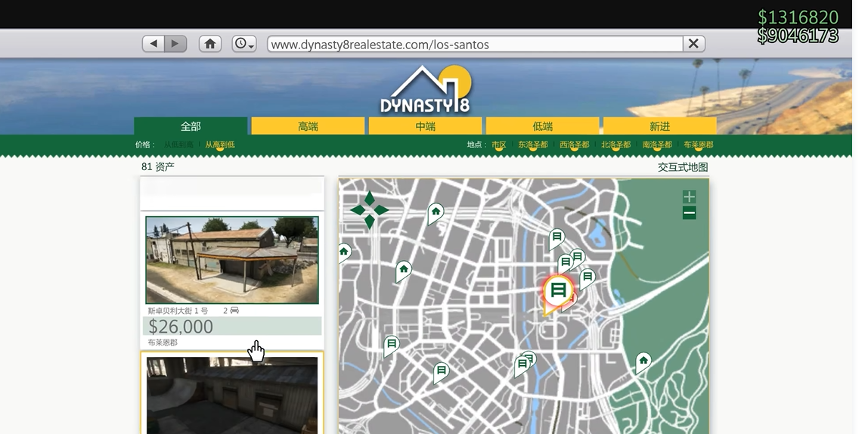Viewport: 868px width, 434px height.
Task: Click the green $1316820 cash readout
Action: (798, 17)
